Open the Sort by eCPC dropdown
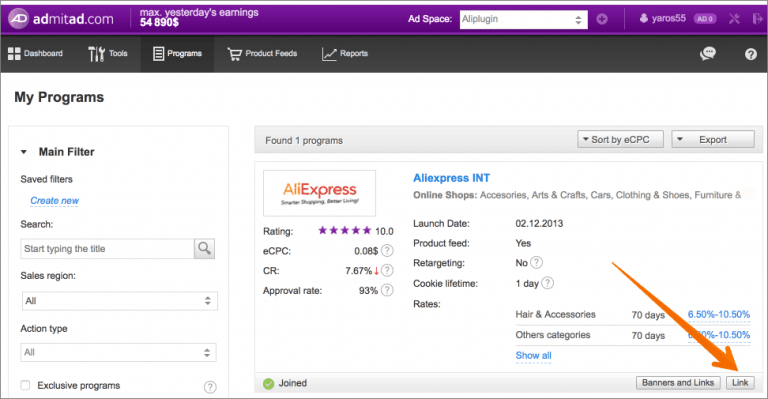The height and width of the screenshot is (399, 768). (x=620, y=140)
